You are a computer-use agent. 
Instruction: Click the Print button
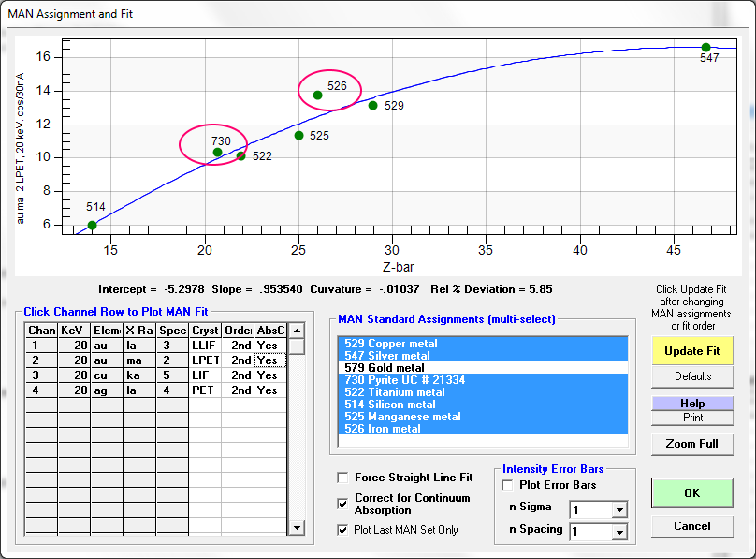tap(691, 418)
